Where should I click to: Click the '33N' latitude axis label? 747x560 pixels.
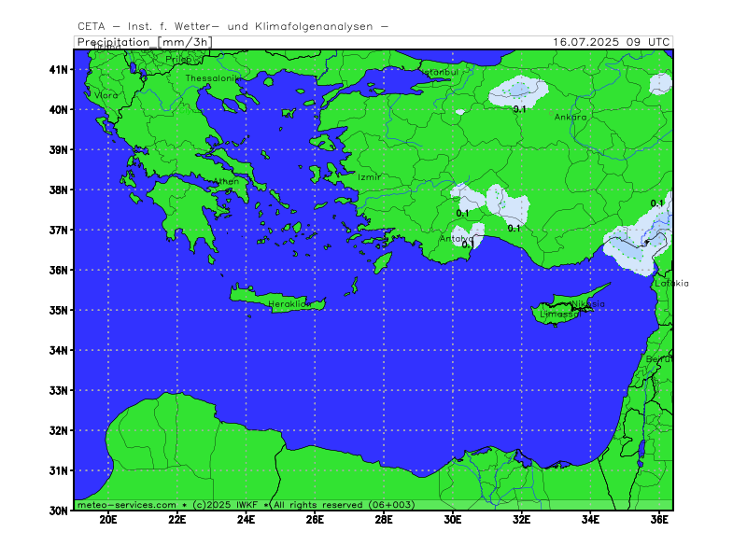(x=58, y=390)
